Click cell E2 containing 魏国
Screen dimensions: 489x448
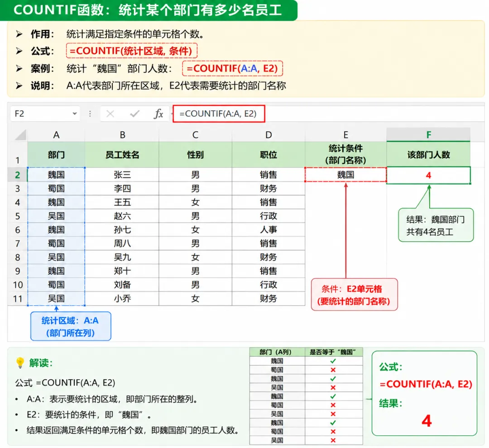point(345,175)
